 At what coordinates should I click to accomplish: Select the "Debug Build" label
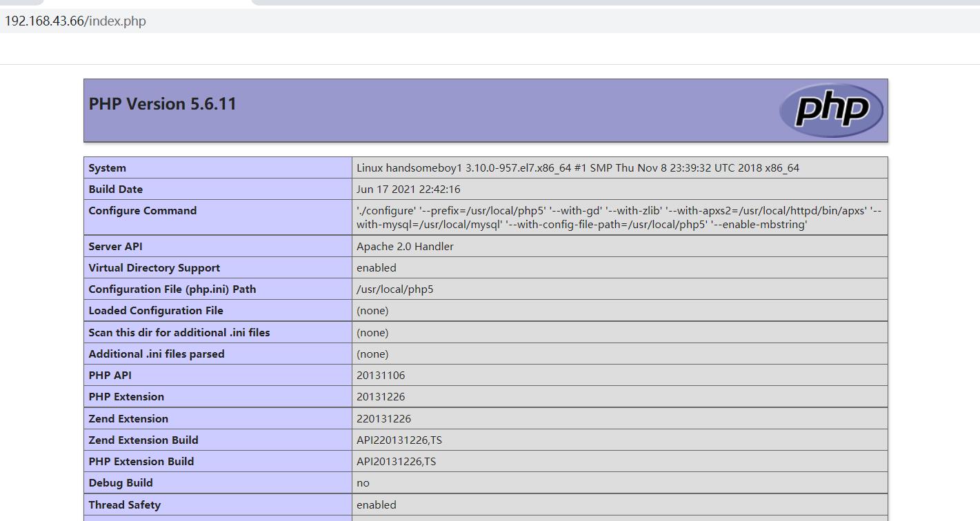click(121, 483)
